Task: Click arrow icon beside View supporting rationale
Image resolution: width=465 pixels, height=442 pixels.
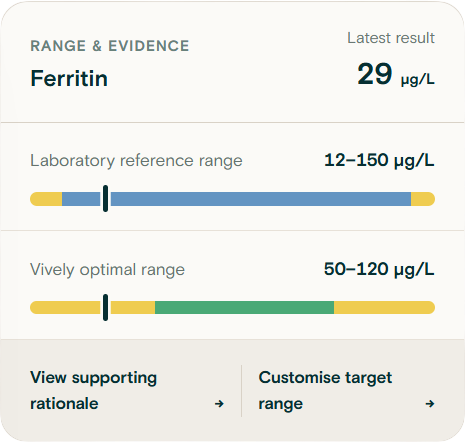Action: pos(219,404)
